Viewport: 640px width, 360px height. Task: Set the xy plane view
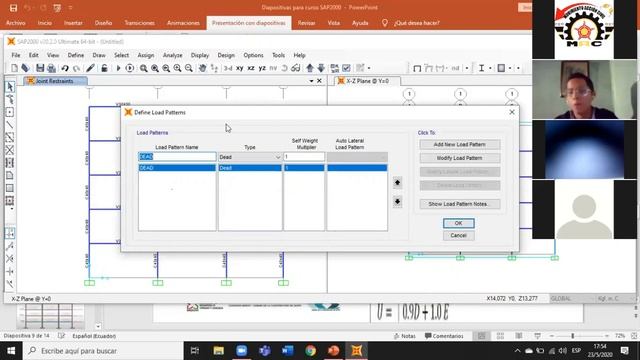[x=240, y=68]
